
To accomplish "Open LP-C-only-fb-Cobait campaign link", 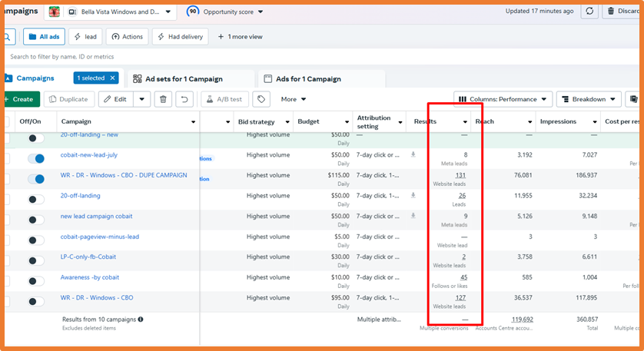I will 88,257.
